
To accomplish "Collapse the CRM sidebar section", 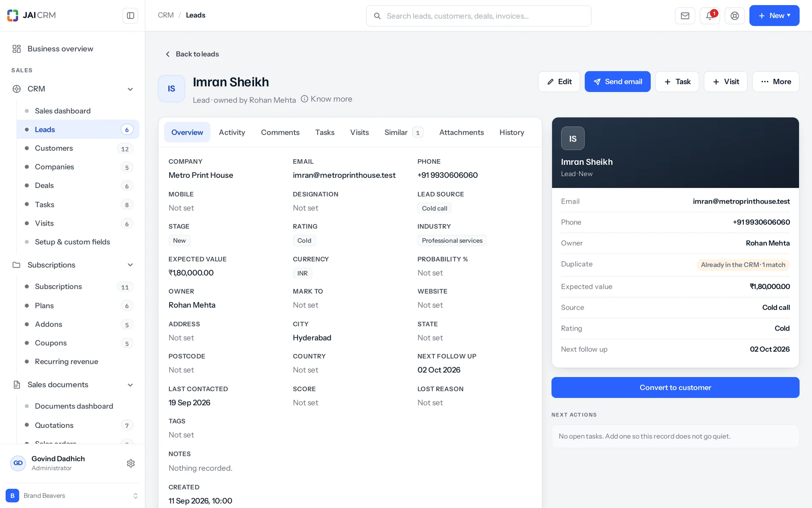I will coord(130,89).
